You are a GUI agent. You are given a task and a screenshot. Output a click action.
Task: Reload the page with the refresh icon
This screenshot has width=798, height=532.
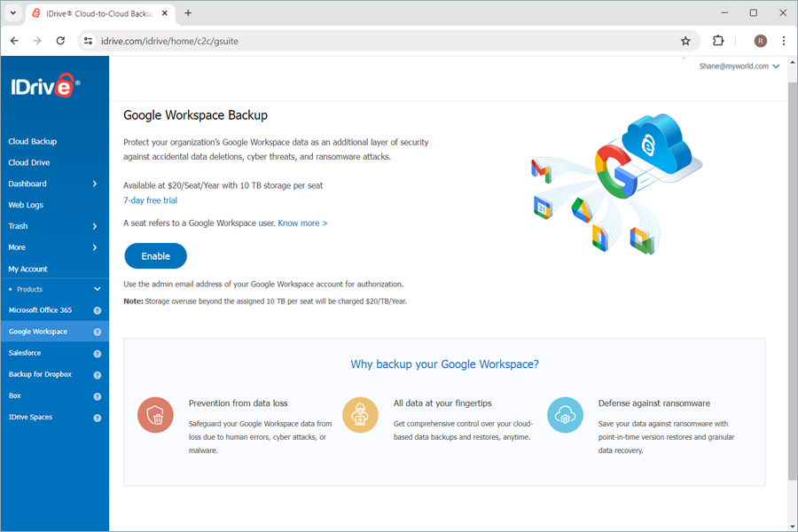pos(60,41)
